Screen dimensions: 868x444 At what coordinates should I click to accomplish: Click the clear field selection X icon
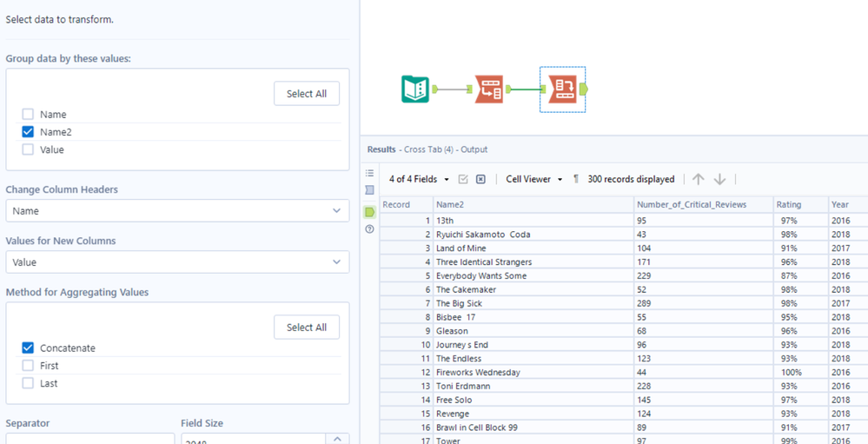pos(480,179)
